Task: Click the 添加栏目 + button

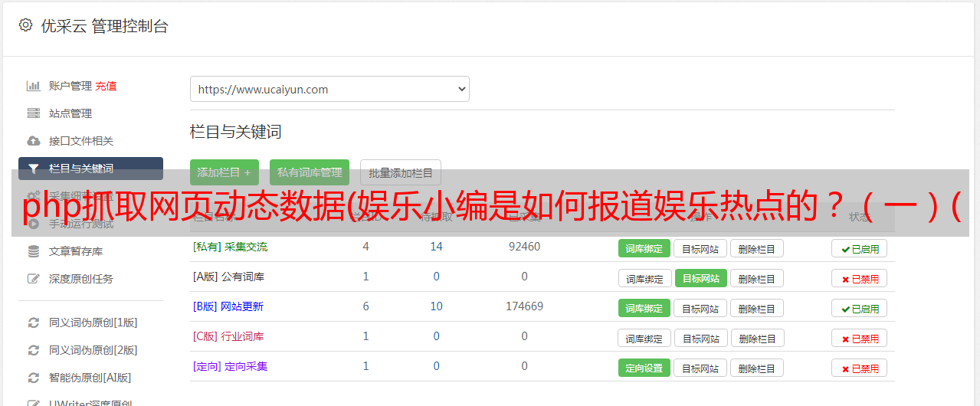Action: tap(225, 172)
